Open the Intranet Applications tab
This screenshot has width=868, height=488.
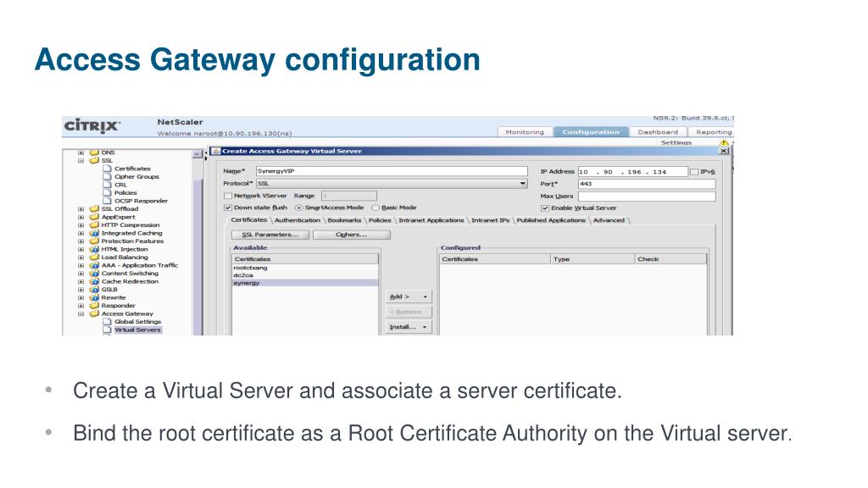431,220
